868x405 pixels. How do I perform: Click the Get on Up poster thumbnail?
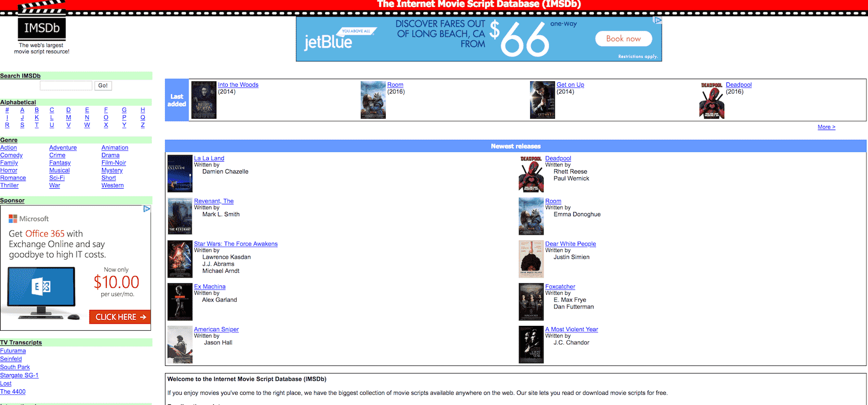[x=542, y=100]
